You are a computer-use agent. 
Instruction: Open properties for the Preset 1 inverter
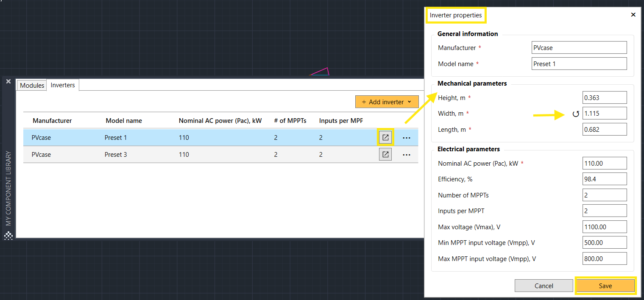(385, 138)
